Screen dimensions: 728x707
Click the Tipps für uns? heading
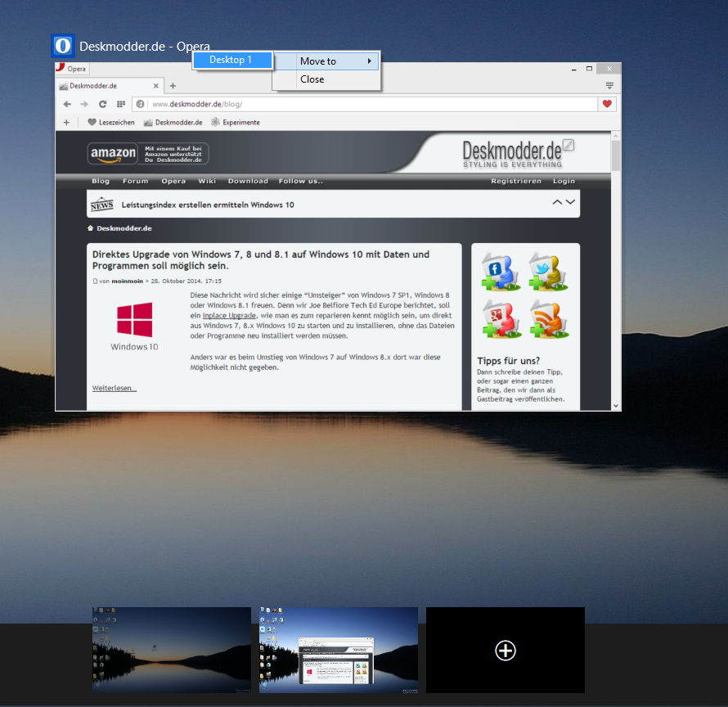[509, 361]
